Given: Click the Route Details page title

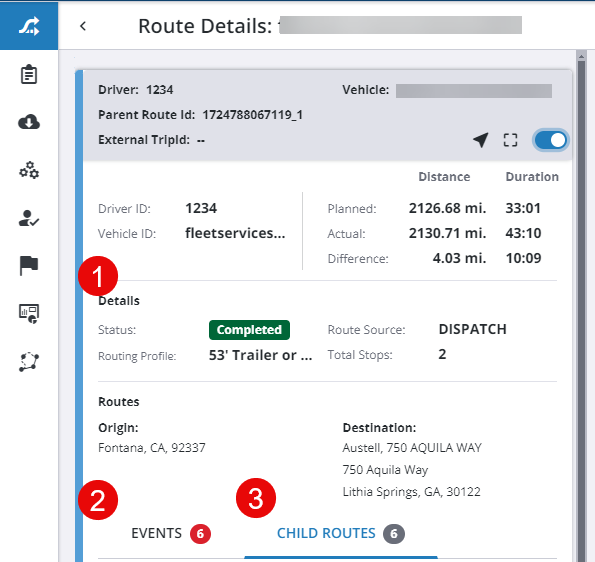Looking at the screenshot, I should tap(205, 26).
